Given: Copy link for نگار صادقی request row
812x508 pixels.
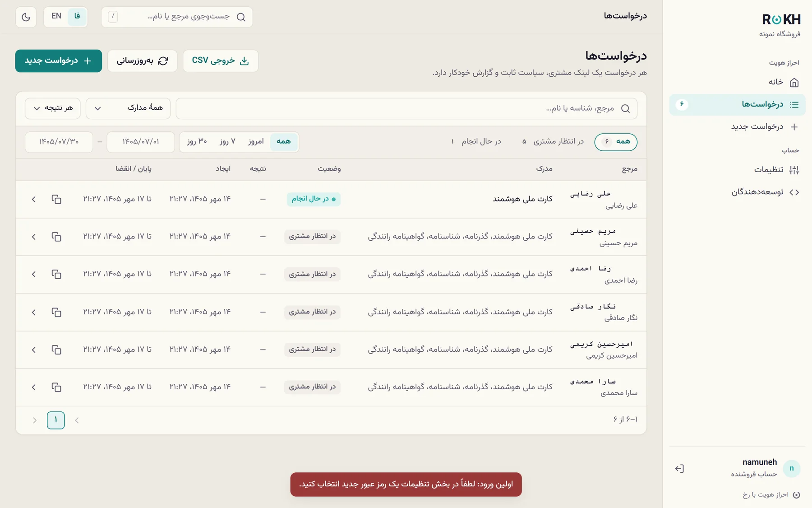Looking at the screenshot, I should [x=56, y=312].
